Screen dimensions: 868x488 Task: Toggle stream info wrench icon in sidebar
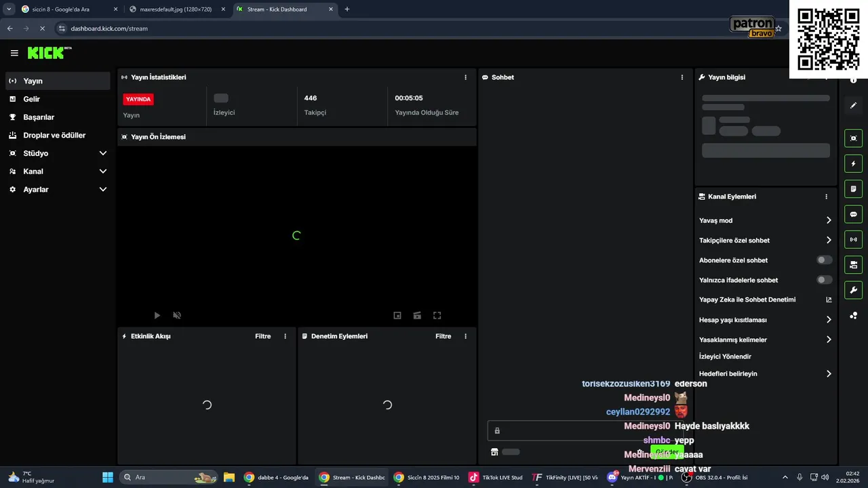coord(853,290)
